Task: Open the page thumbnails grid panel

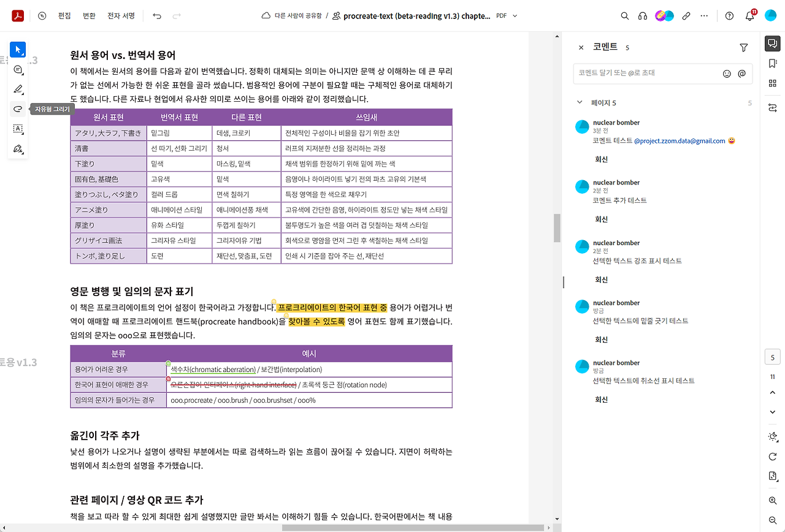Action: click(x=772, y=83)
